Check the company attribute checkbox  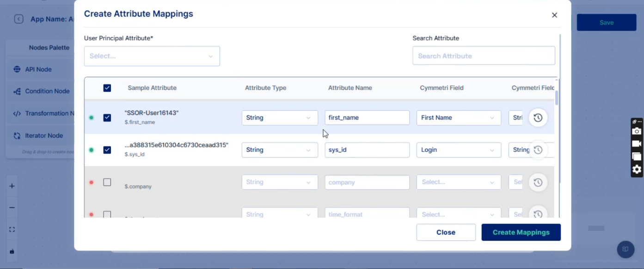point(107,182)
